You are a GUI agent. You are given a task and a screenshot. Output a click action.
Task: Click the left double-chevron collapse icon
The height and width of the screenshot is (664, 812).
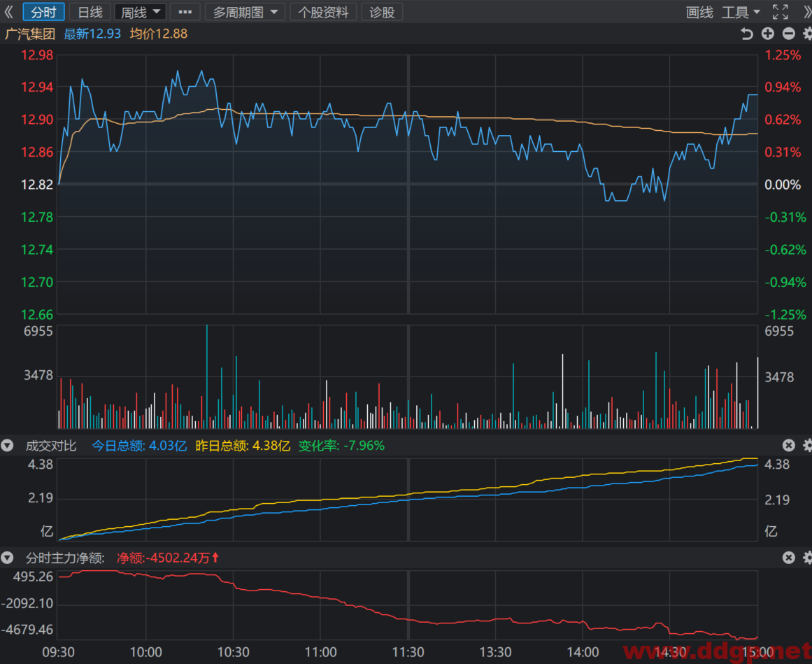coord(9,11)
